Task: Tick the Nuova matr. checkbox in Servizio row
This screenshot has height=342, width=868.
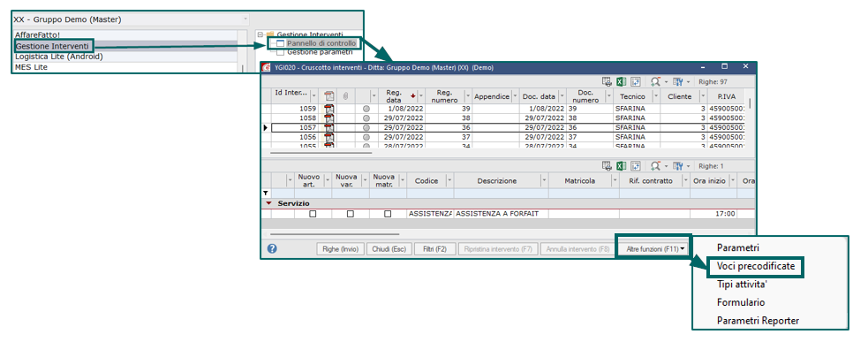Action: pyautogui.click(x=388, y=213)
